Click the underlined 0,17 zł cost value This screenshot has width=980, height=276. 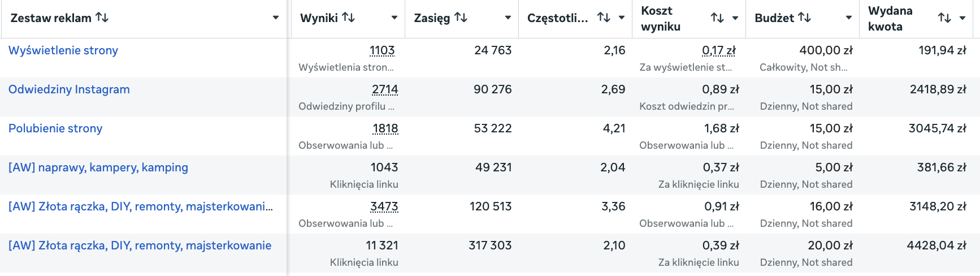pyautogui.click(x=719, y=50)
